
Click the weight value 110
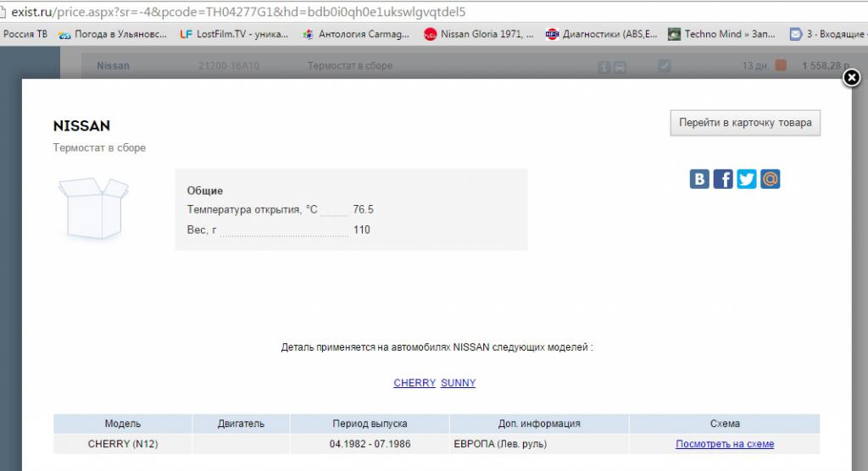click(361, 230)
